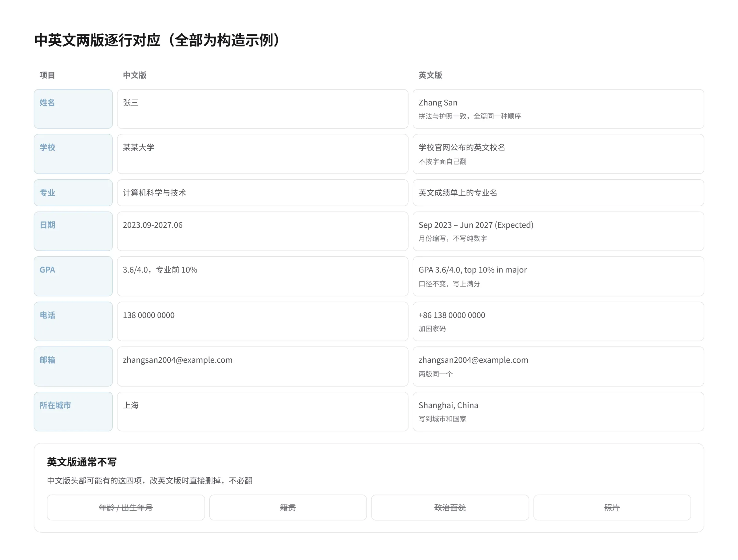Select the GPA row label
The image size is (738, 560).
coord(73,276)
